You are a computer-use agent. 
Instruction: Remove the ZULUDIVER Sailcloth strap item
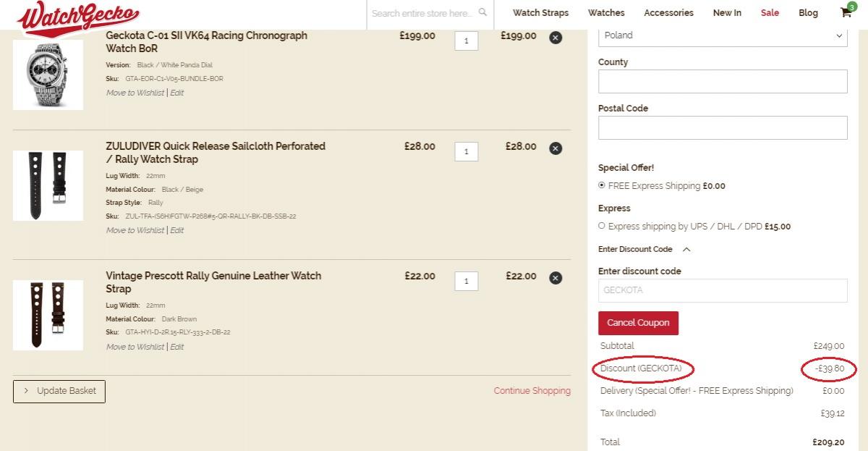(556, 148)
